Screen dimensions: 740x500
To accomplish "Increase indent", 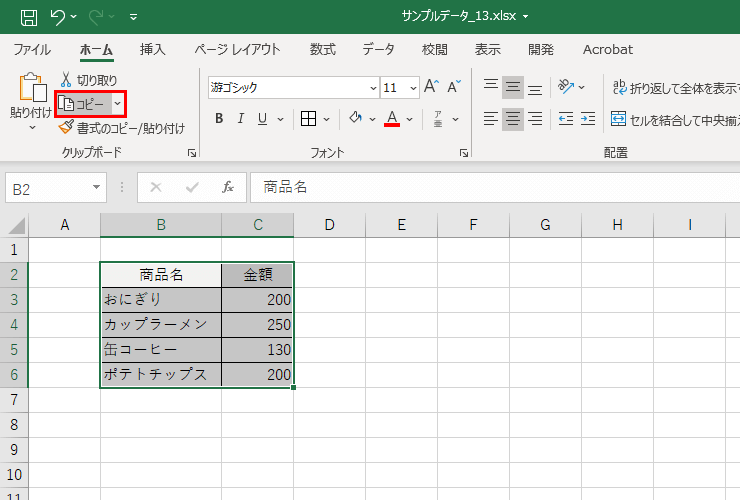I will pos(588,119).
